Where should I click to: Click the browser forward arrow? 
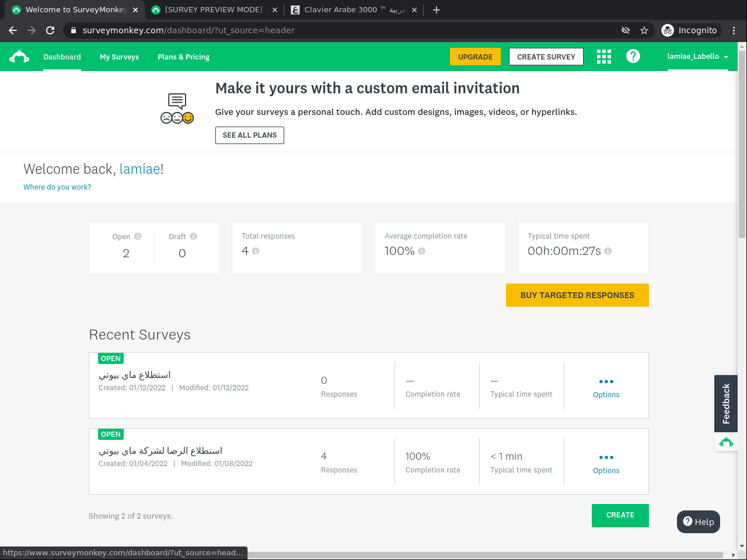pyautogui.click(x=32, y=30)
